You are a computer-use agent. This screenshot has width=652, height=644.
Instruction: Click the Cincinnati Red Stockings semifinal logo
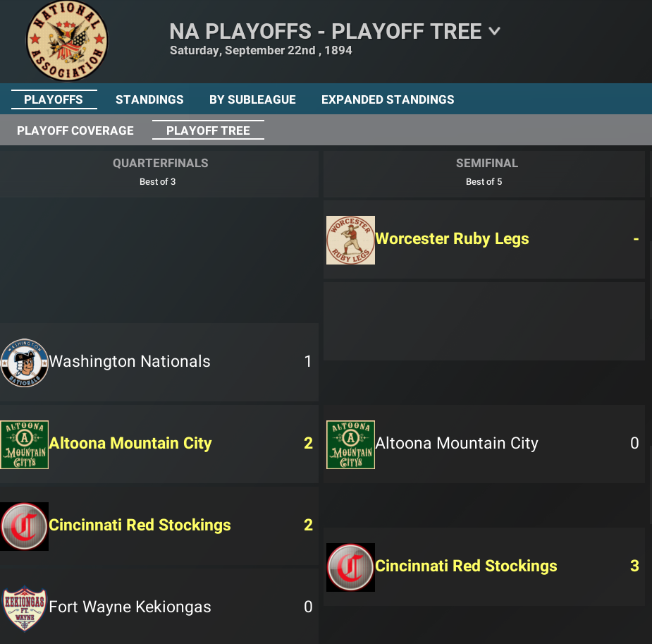350,567
